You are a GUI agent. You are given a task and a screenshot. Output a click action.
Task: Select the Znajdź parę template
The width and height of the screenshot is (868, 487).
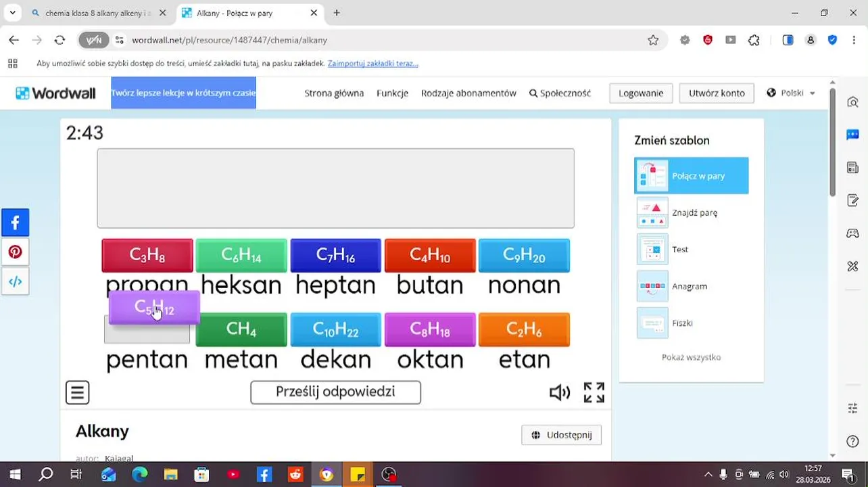point(691,212)
